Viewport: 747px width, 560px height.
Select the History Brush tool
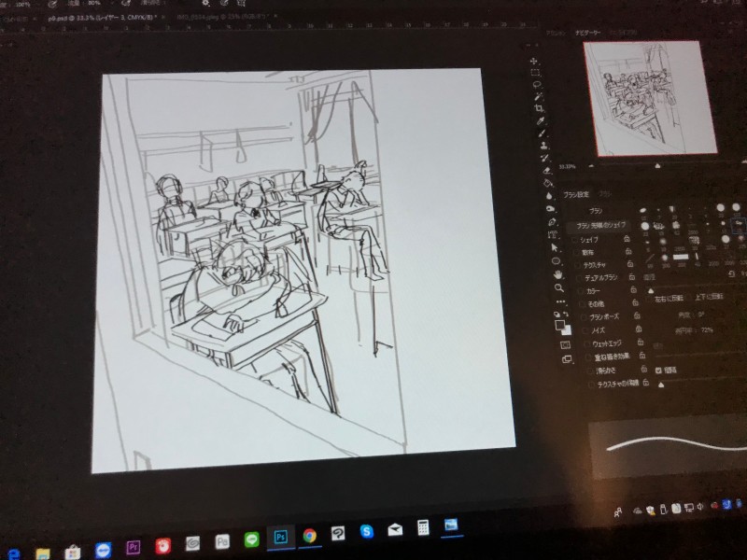coord(545,158)
